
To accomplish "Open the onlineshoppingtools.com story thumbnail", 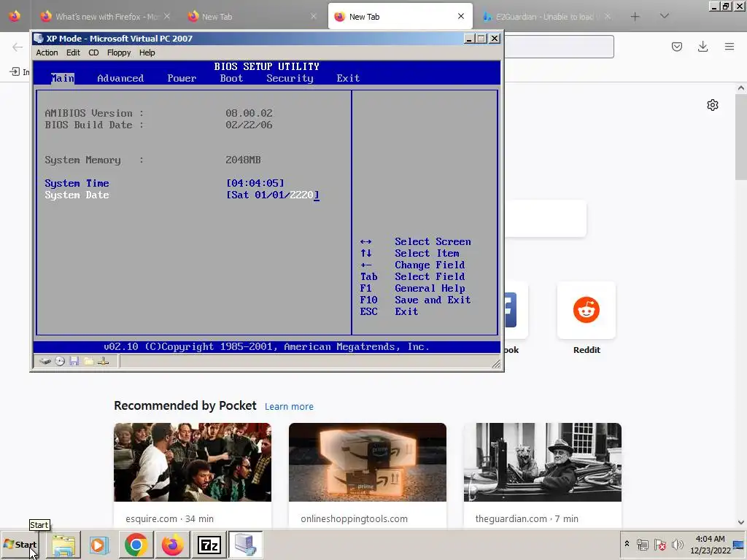I will [x=368, y=462].
